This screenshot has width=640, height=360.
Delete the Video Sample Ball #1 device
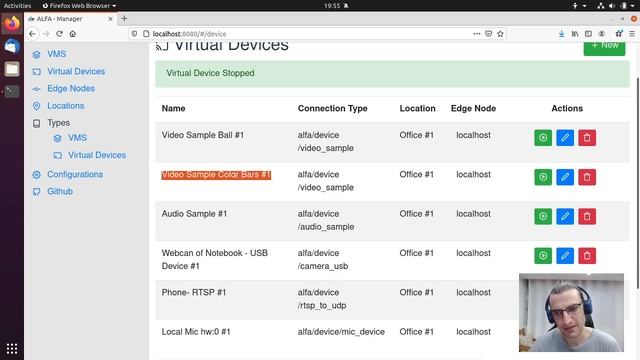point(587,138)
